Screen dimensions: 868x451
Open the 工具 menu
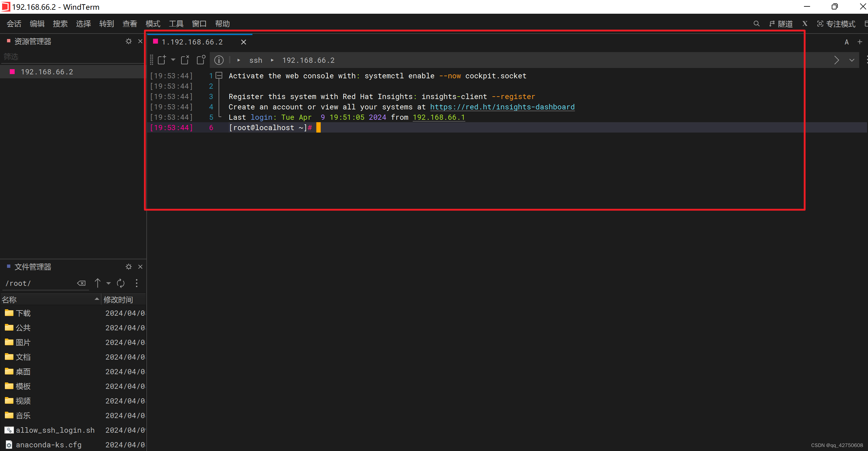[x=176, y=23]
